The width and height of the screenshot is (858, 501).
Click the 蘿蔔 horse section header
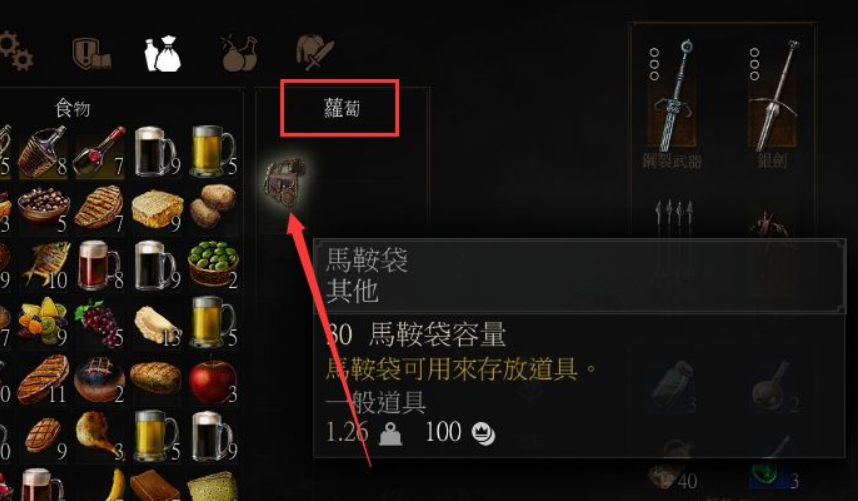(x=342, y=108)
